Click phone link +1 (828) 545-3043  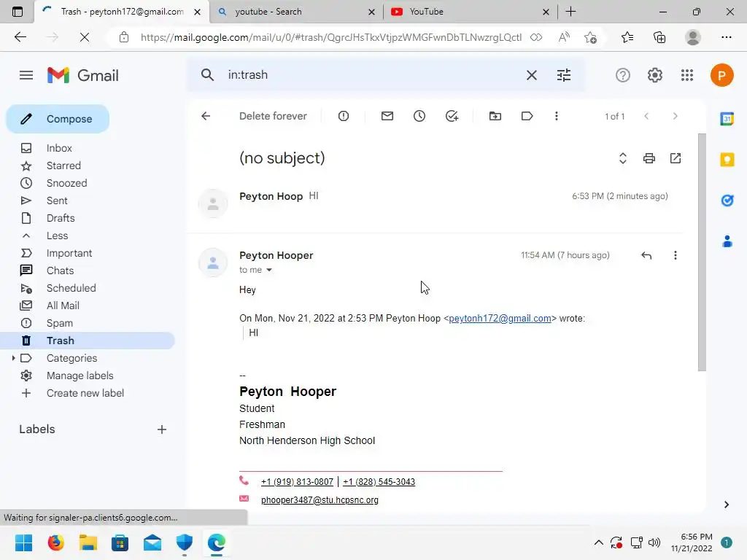[x=379, y=482]
